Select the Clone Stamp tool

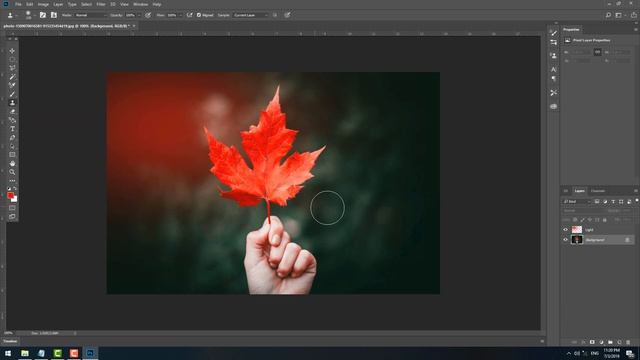point(12,103)
